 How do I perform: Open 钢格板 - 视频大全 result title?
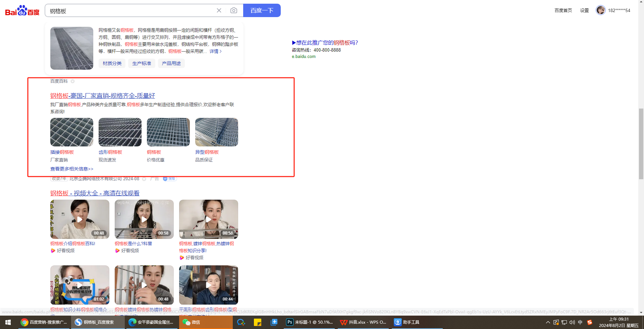click(x=95, y=193)
